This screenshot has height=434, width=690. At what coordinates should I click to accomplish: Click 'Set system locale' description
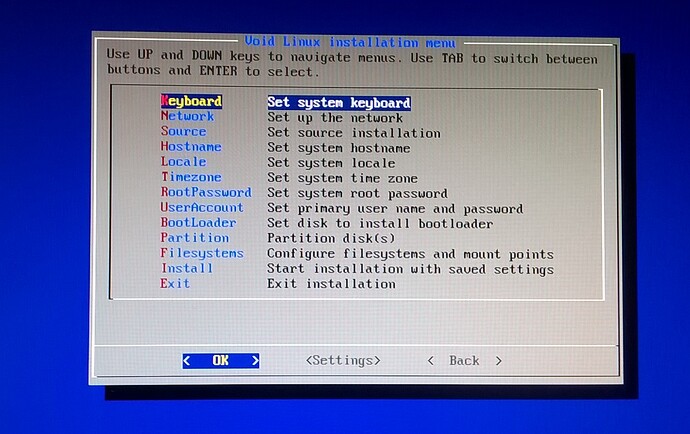pyautogui.click(x=331, y=163)
